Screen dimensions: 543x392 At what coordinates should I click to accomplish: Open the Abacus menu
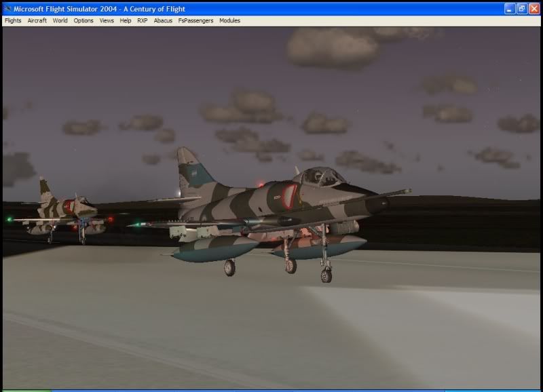[163, 21]
